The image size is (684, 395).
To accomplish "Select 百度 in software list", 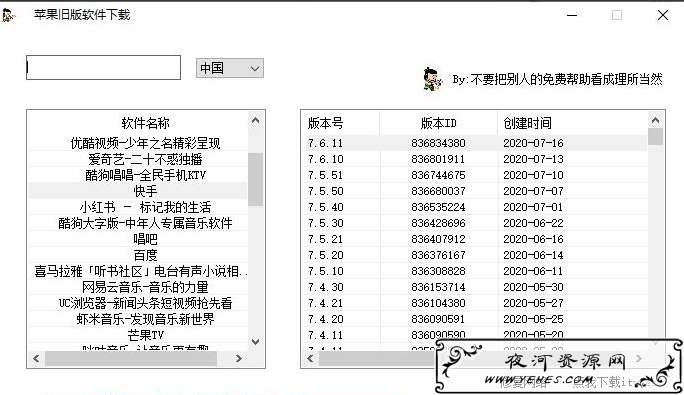I will tap(138, 255).
